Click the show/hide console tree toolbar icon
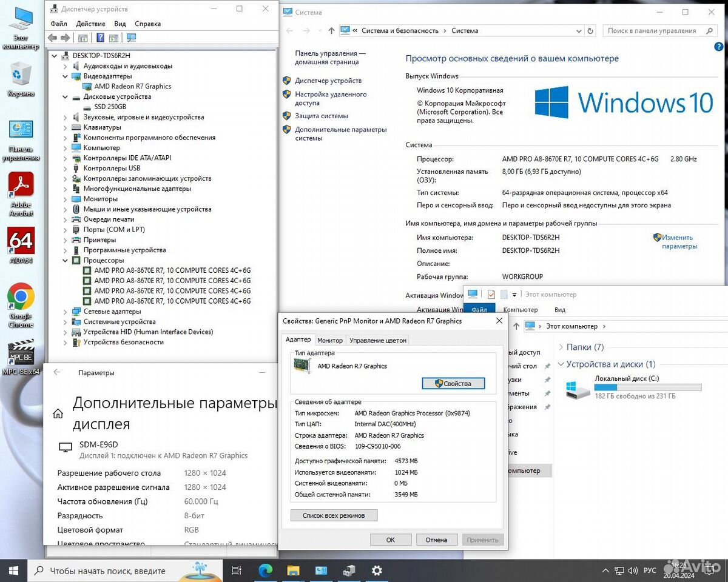 tap(83, 38)
